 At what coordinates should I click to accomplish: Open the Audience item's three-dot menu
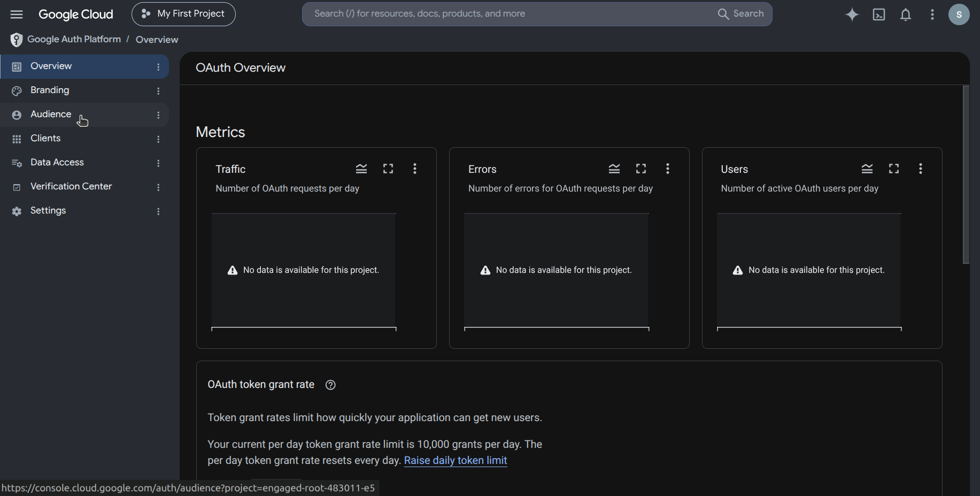point(158,115)
